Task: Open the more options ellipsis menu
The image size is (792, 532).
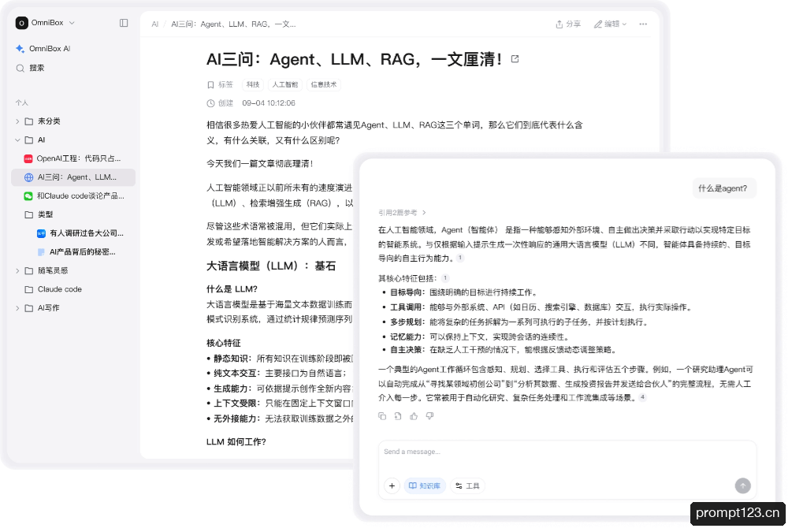Action: click(643, 24)
